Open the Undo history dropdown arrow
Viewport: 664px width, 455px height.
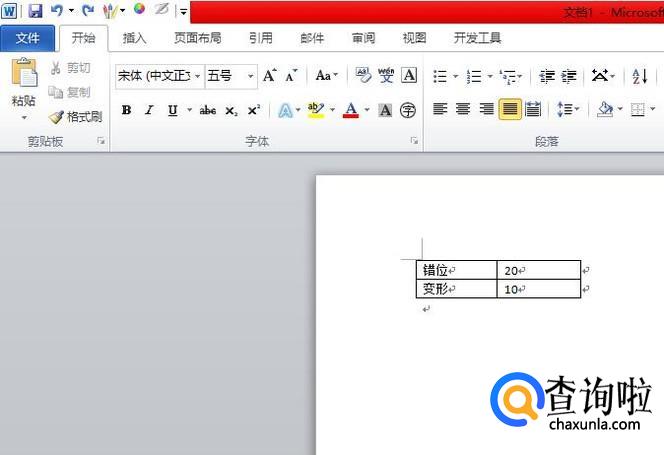(71, 11)
